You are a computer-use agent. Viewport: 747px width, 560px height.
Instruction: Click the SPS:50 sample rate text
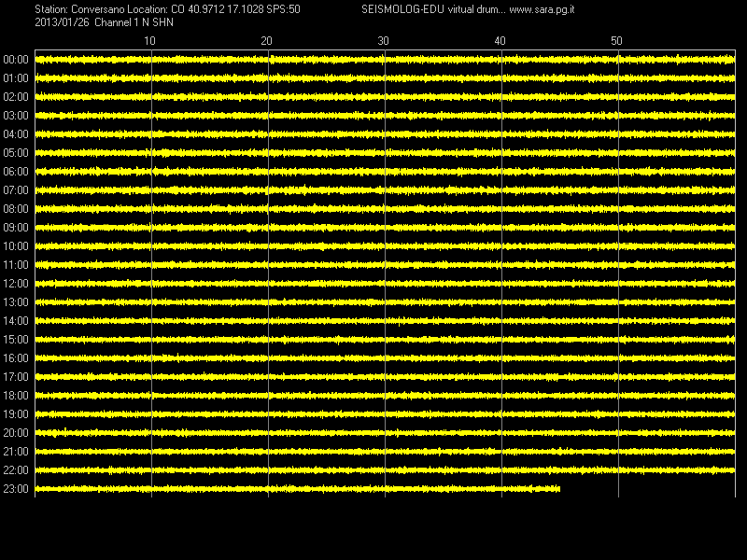(284, 9)
